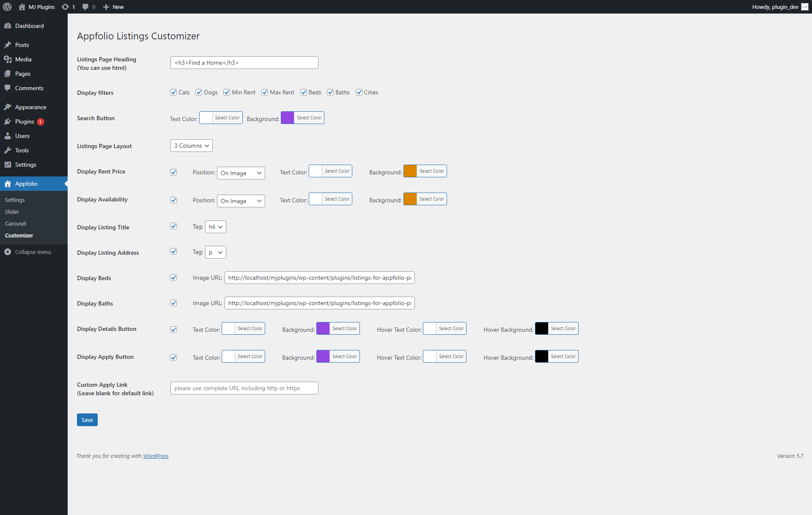The image size is (812, 515).
Task: Disable Display Availability checkbox
Action: point(173,200)
